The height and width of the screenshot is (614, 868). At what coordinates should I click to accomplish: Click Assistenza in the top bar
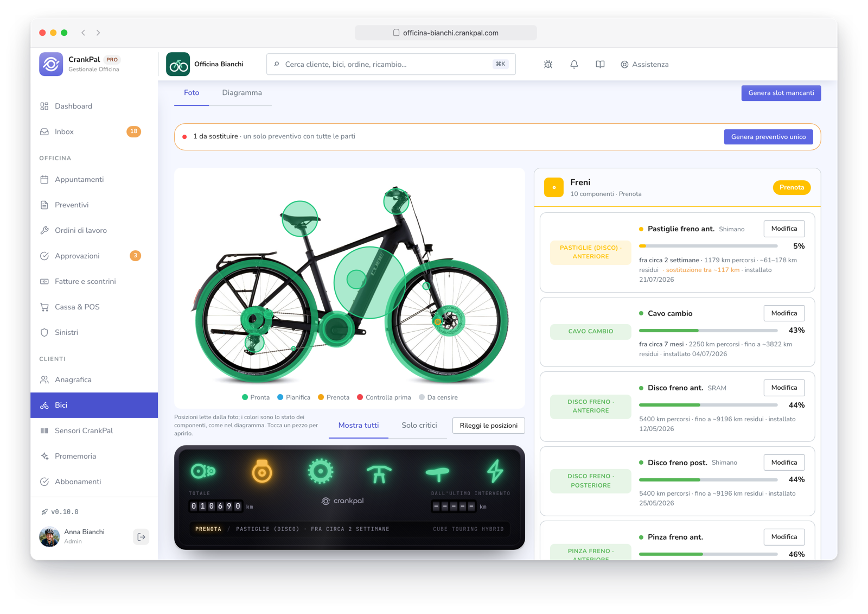(x=644, y=64)
